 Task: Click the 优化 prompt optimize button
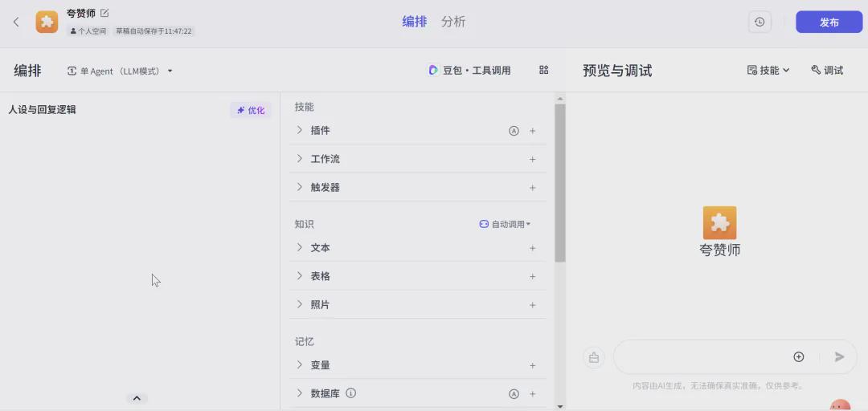tap(250, 110)
